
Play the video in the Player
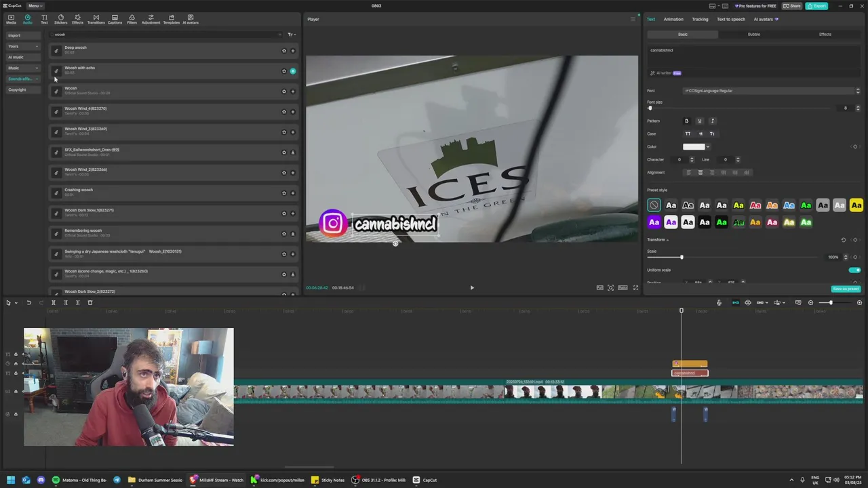(472, 287)
